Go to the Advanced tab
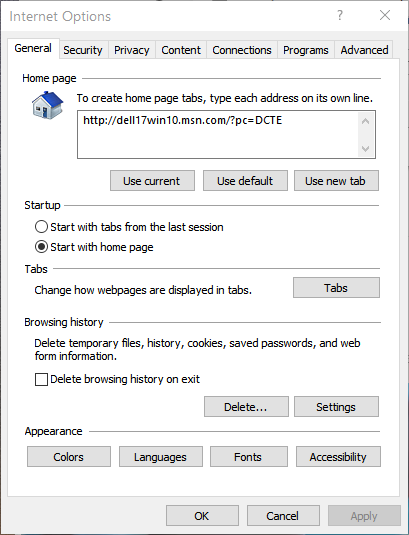The width and height of the screenshot is (409, 535). [x=364, y=50]
